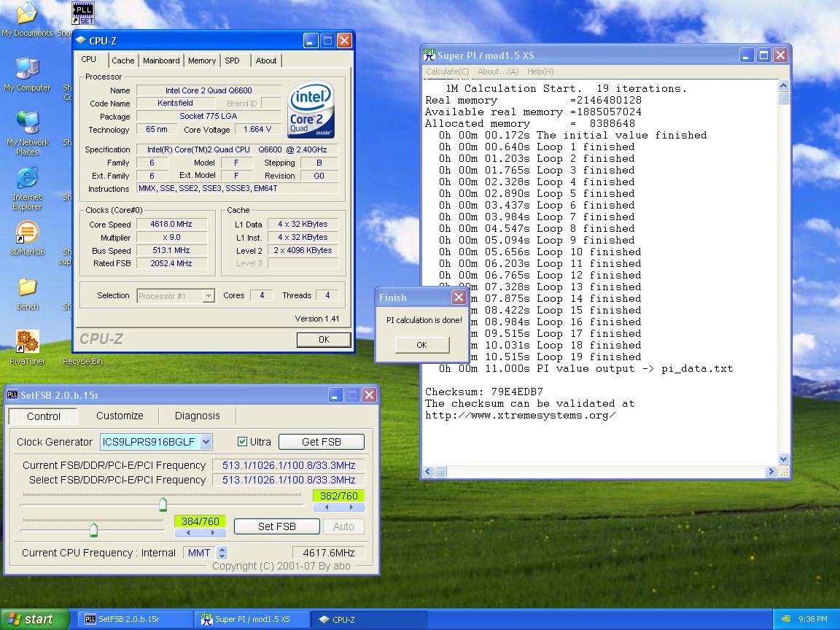Image resolution: width=840 pixels, height=630 pixels.
Task: Click the taskbar clock showing 9:38 PM
Action: (x=813, y=619)
